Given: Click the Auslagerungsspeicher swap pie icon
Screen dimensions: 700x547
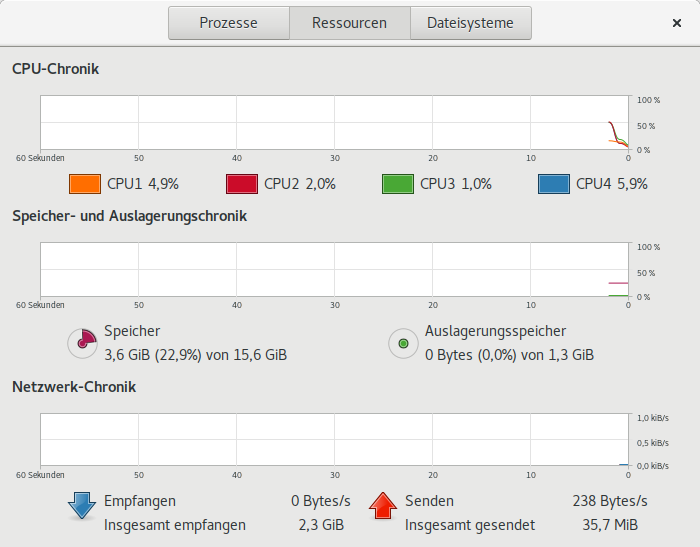Looking at the screenshot, I should pyautogui.click(x=403, y=343).
